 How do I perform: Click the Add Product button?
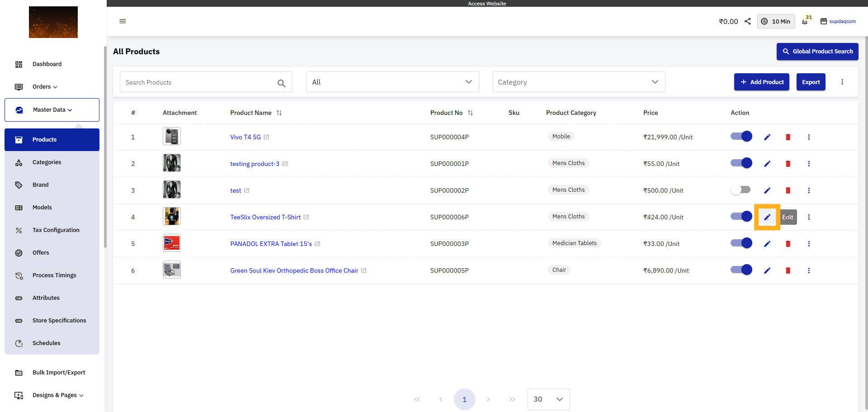click(761, 82)
